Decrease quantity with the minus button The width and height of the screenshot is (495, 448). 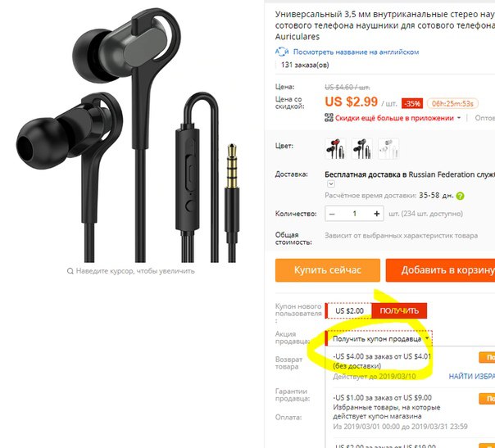(332, 214)
